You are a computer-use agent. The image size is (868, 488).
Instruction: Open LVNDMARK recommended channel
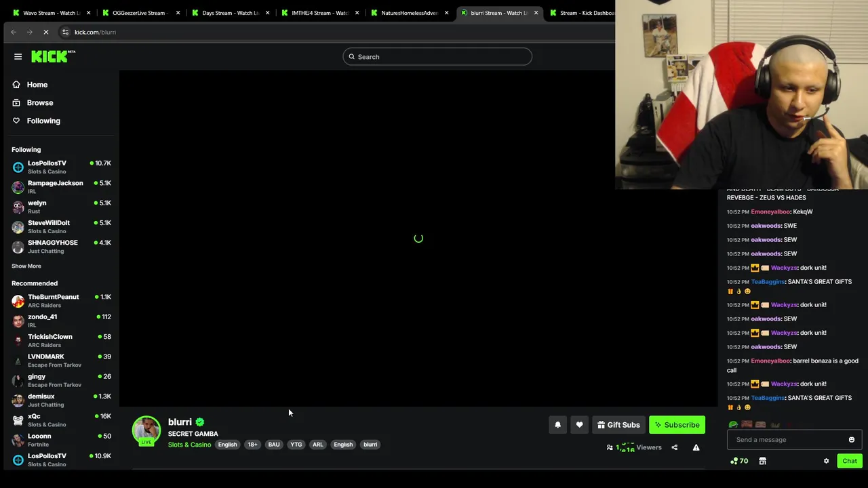61,361
